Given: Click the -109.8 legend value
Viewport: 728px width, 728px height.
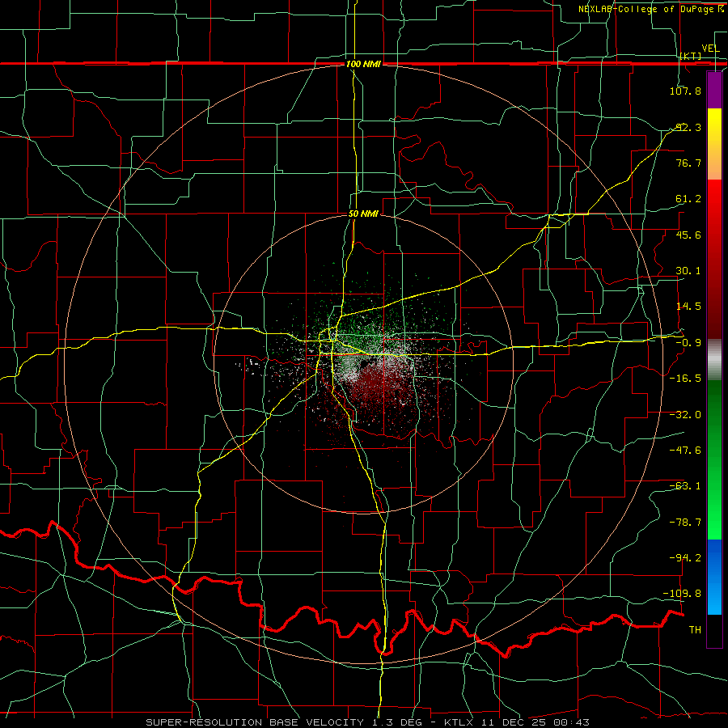Looking at the screenshot, I should click(683, 594).
